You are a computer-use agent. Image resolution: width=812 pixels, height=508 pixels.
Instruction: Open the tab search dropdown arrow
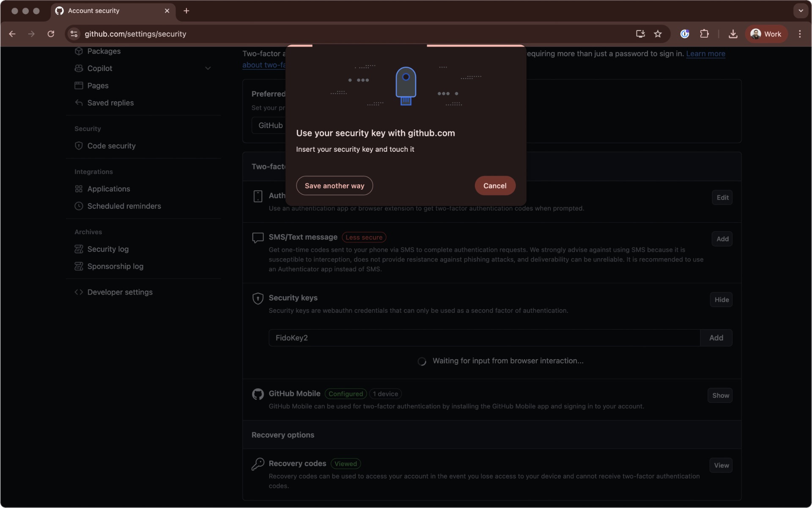tap(801, 11)
